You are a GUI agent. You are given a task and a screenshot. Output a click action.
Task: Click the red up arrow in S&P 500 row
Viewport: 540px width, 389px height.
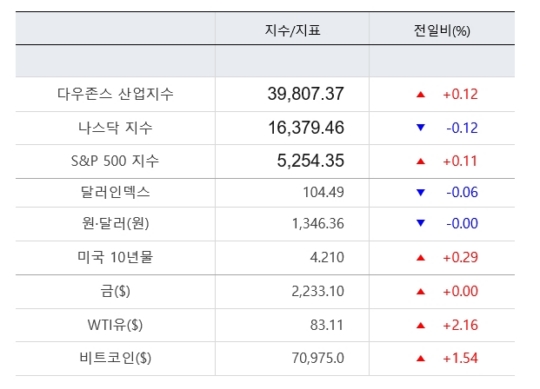pos(420,161)
